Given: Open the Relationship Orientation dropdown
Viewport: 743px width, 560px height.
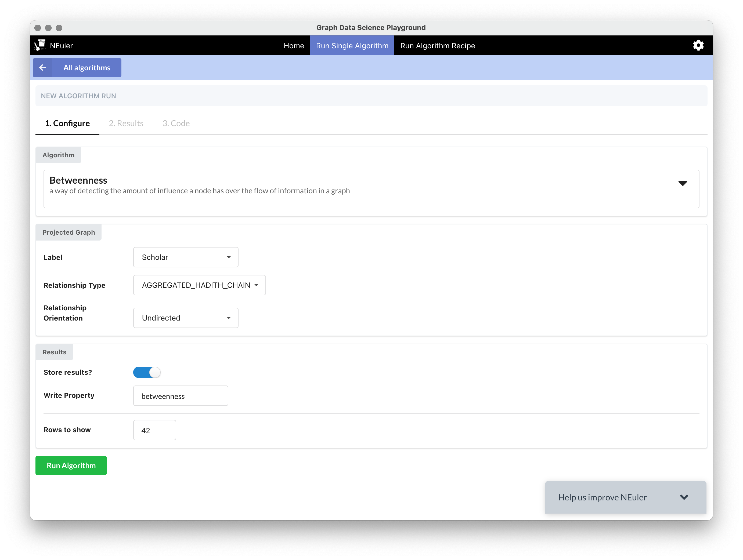Looking at the screenshot, I should click(186, 318).
